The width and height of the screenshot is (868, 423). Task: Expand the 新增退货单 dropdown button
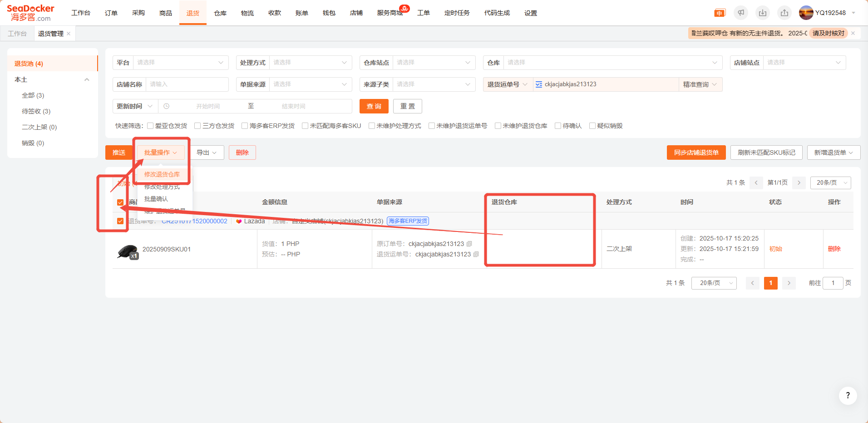click(x=833, y=152)
